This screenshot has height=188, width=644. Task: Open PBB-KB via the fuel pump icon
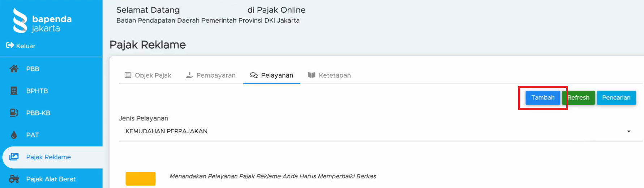[x=14, y=113]
